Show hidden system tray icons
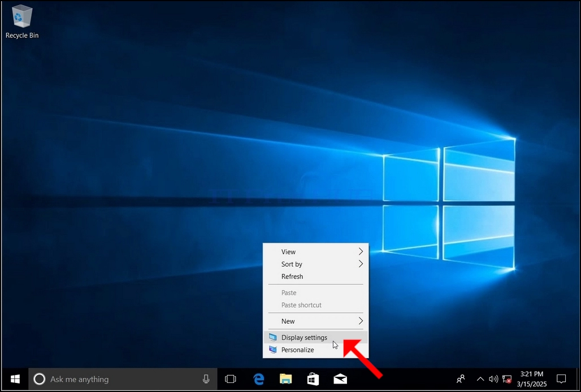 (480, 379)
